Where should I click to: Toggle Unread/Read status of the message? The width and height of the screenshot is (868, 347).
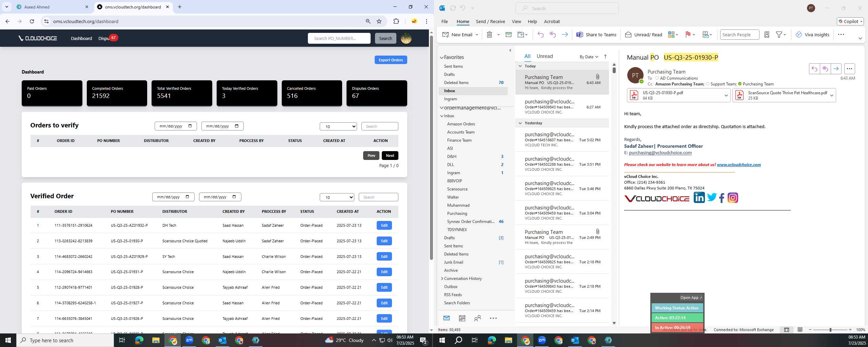(644, 35)
